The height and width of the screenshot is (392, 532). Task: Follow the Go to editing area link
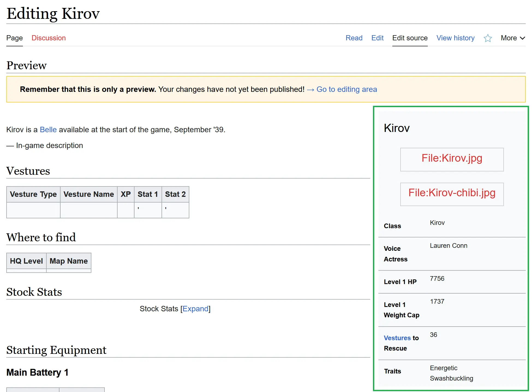[346, 89]
